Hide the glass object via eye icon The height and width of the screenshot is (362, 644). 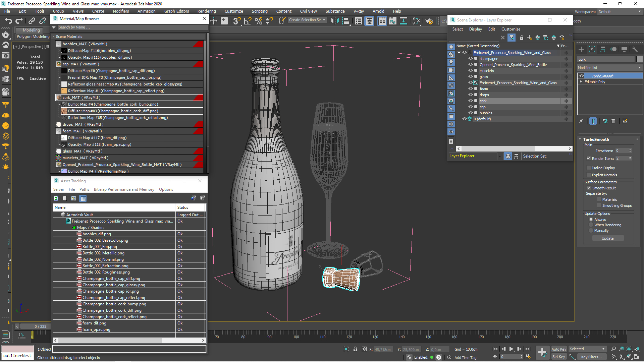pyautogui.click(x=470, y=77)
